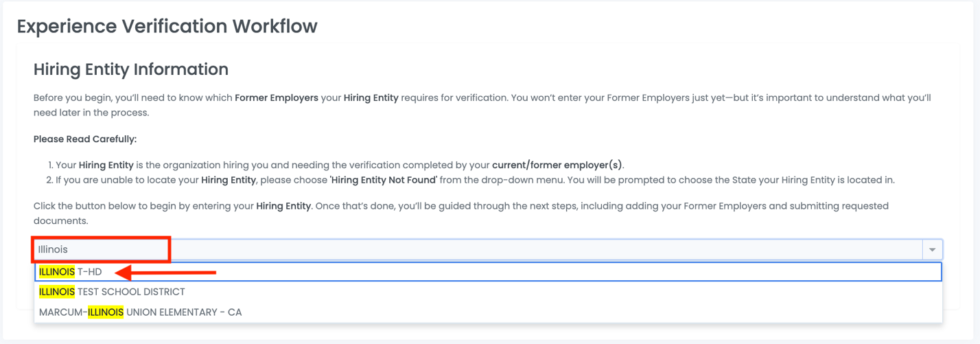Viewport: 980px width, 344px height.
Task: Click bold "Former Employers" in the intro paragraph
Action: click(x=277, y=98)
